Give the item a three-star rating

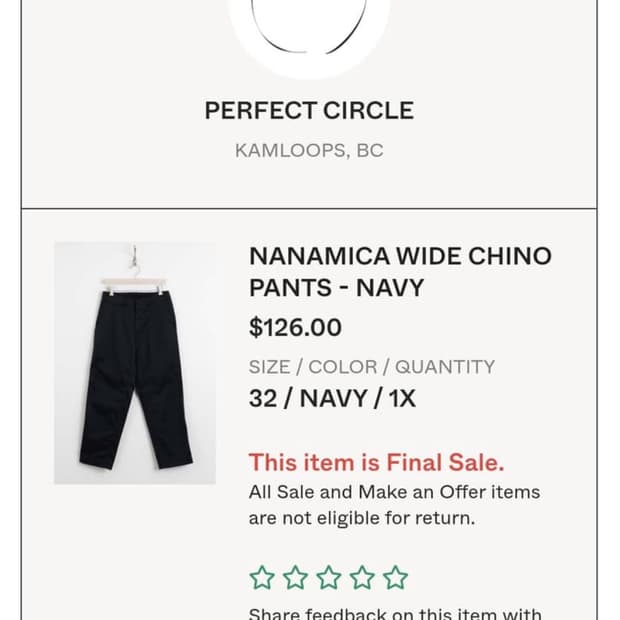[329, 577]
